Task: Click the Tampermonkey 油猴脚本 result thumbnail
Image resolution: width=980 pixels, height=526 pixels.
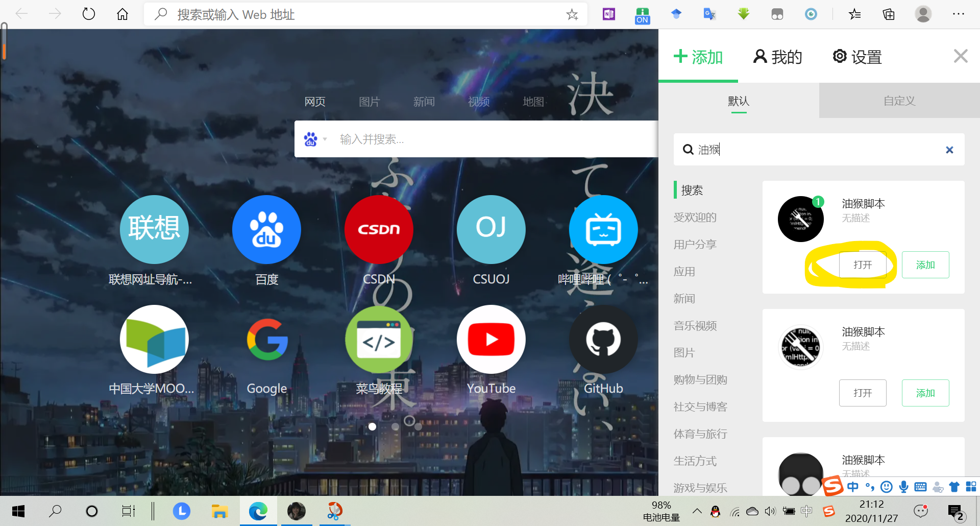Action: pos(800,219)
